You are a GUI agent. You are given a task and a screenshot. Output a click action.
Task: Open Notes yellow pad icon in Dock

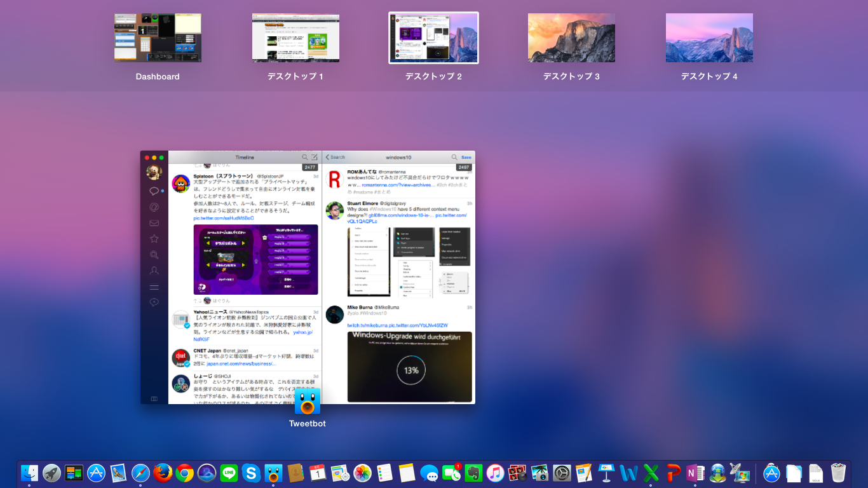(407, 473)
